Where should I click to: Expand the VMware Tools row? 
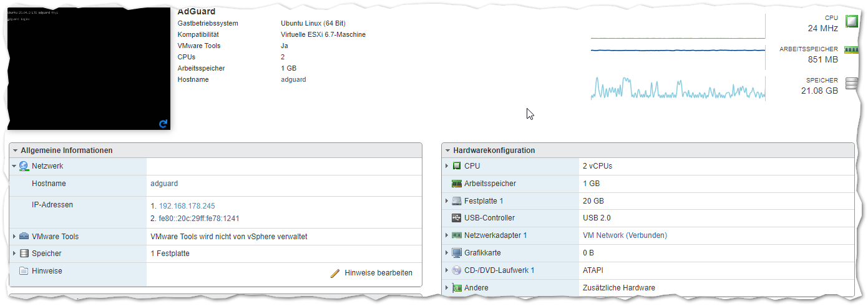click(x=14, y=237)
